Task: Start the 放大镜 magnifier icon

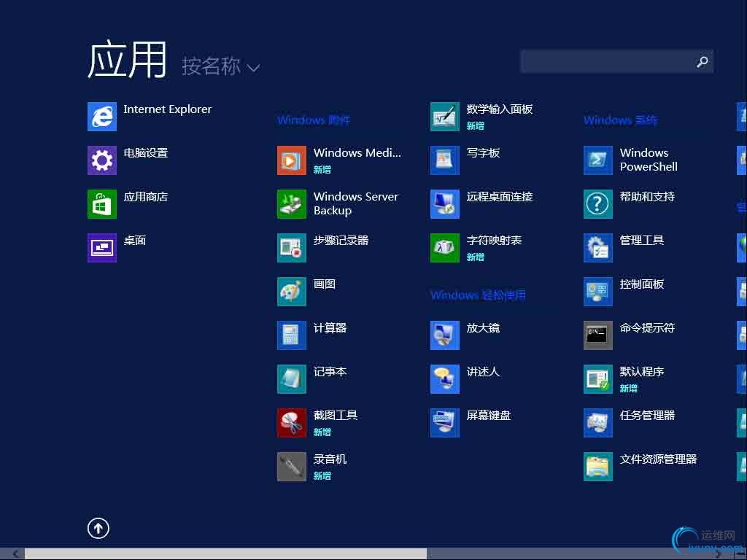Action: tap(445, 335)
